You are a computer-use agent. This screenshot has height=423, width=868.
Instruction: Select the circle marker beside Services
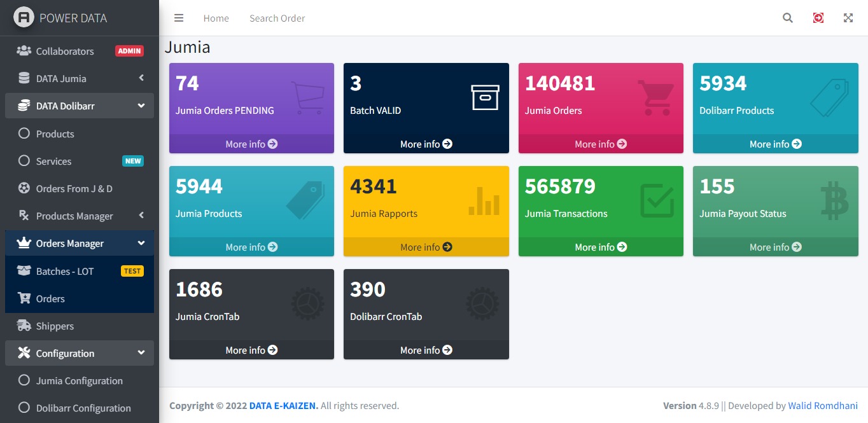pyautogui.click(x=24, y=161)
